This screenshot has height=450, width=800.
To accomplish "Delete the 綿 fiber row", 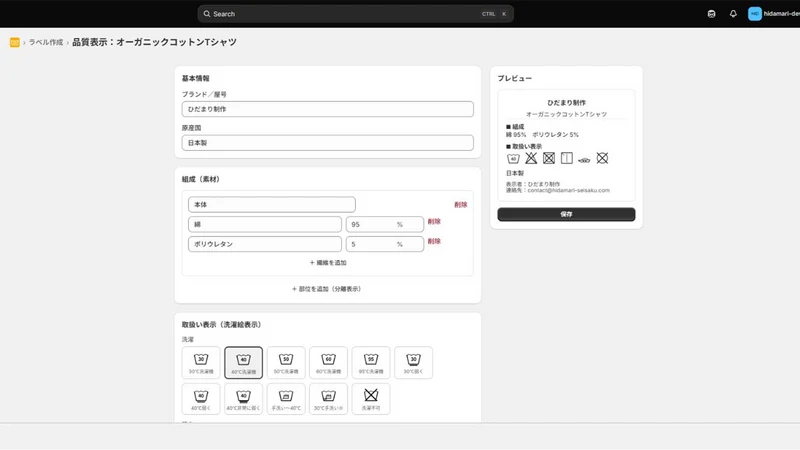I will click(x=434, y=221).
